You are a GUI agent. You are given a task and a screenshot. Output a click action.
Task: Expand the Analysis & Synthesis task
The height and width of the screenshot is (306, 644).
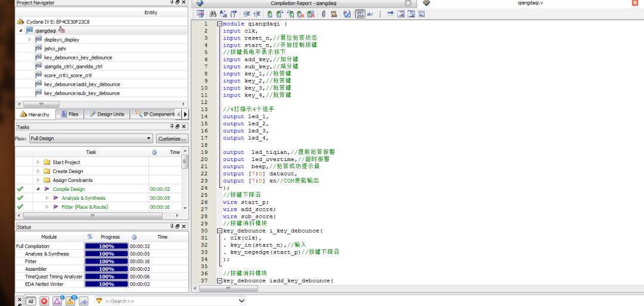pyautogui.click(x=47, y=198)
